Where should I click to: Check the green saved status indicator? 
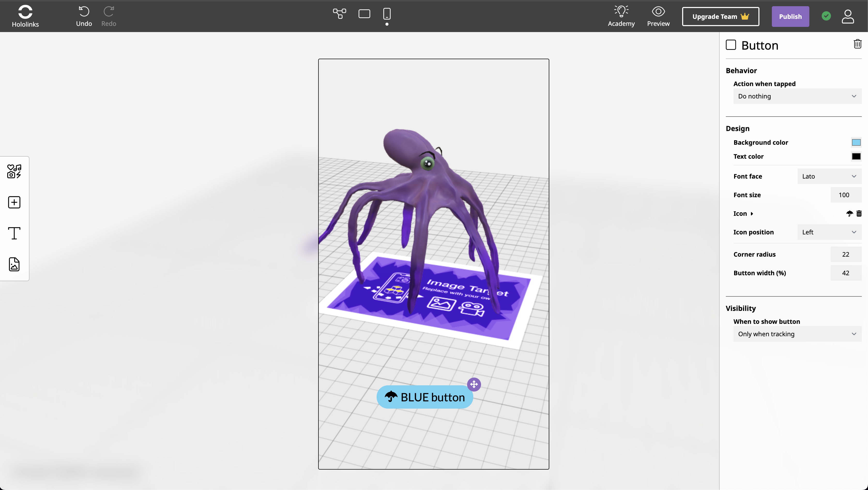point(826,16)
